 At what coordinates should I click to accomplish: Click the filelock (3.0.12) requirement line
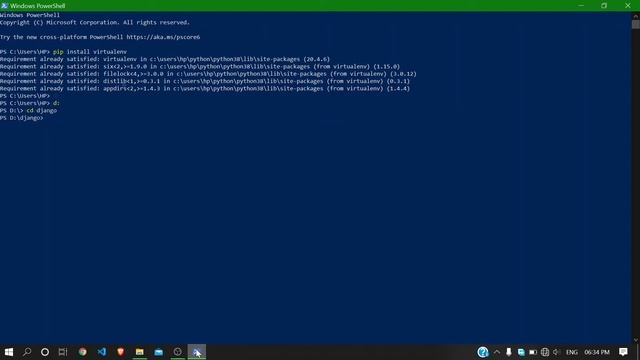point(208,74)
